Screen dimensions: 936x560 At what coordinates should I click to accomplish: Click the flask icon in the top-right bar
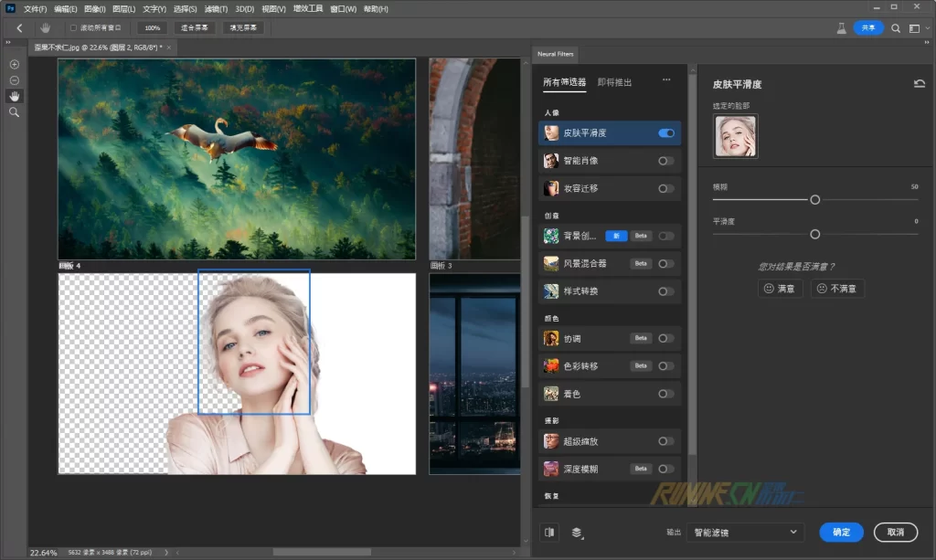click(840, 28)
